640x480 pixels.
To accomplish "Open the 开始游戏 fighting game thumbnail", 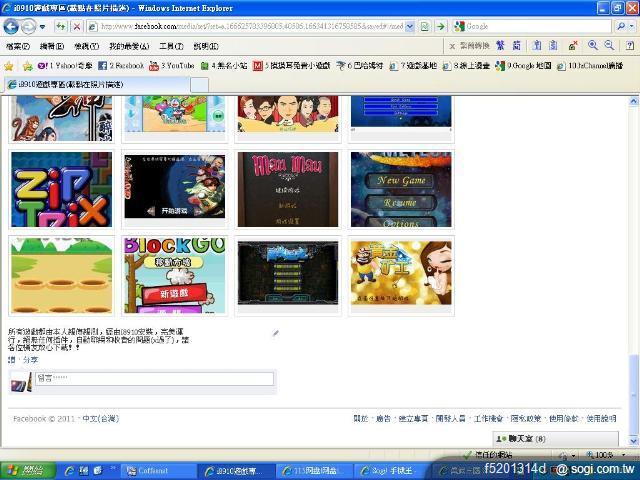I will coord(175,187).
